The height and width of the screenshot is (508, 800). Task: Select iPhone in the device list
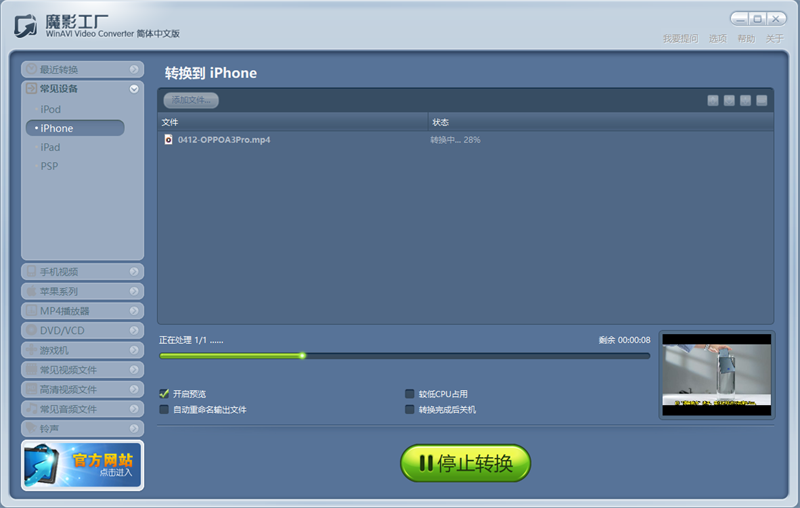pyautogui.click(x=75, y=128)
